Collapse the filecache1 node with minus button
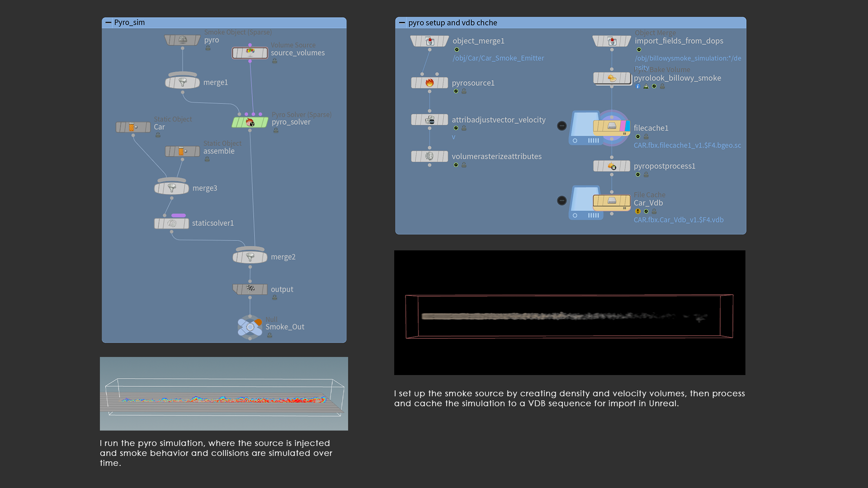This screenshot has height=488, width=868. [561, 126]
